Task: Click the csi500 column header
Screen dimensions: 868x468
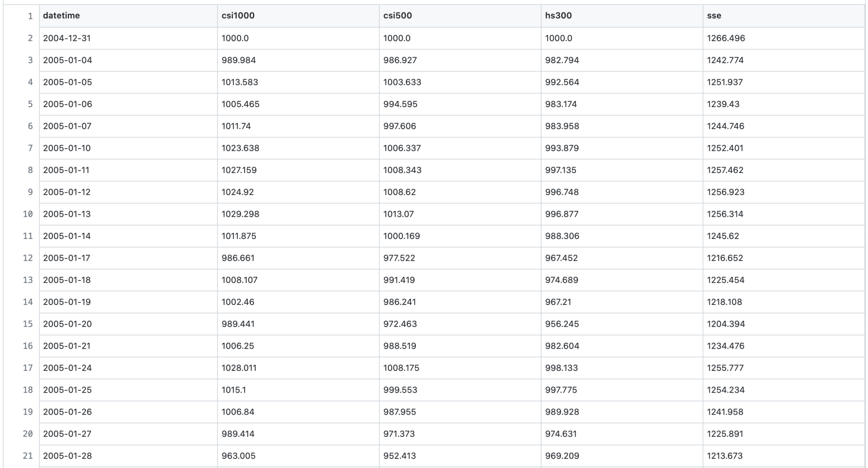Action: tap(397, 16)
